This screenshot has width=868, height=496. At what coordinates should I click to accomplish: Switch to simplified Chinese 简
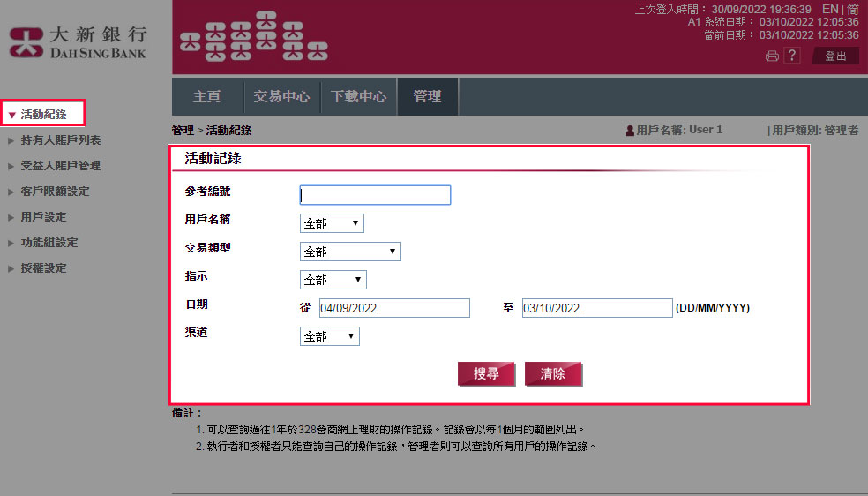pyautogui.click(x=853, y=9)
